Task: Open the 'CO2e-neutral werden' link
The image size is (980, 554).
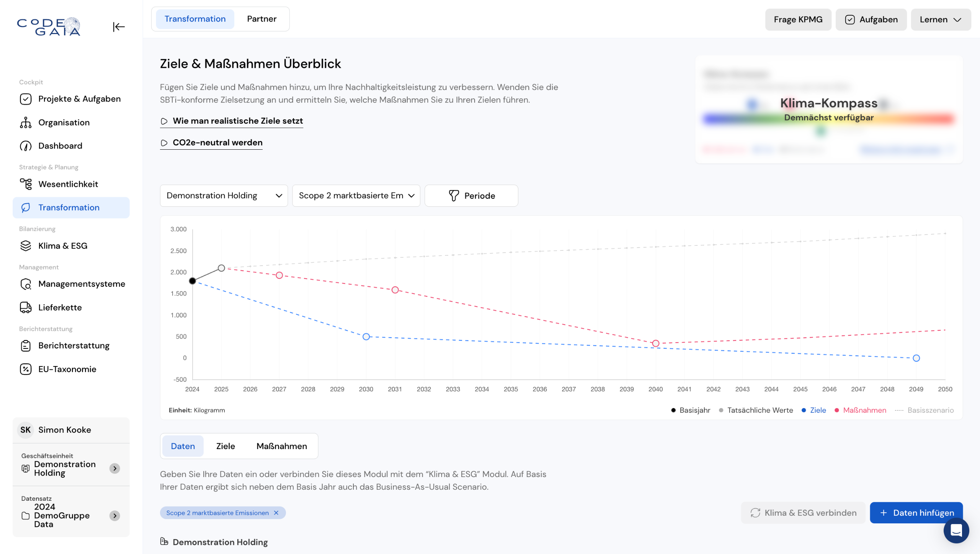Action: point(217,142)
